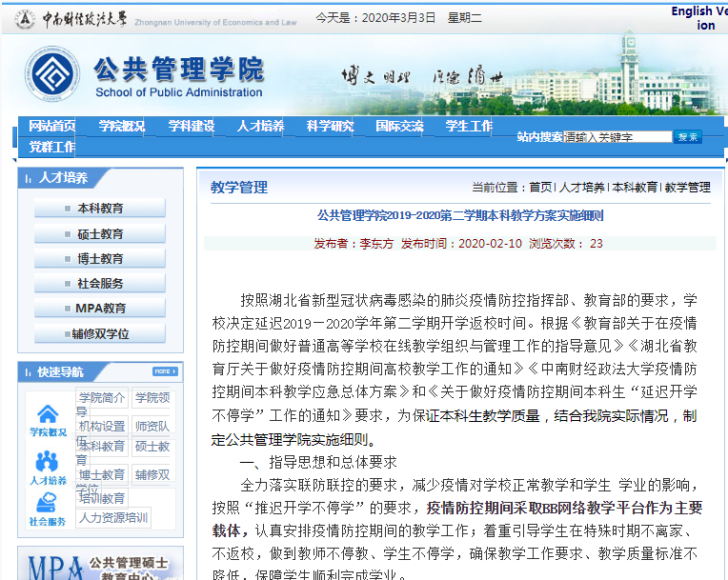Open the 学科建设 navigation menu item

(x=192, y=126)
